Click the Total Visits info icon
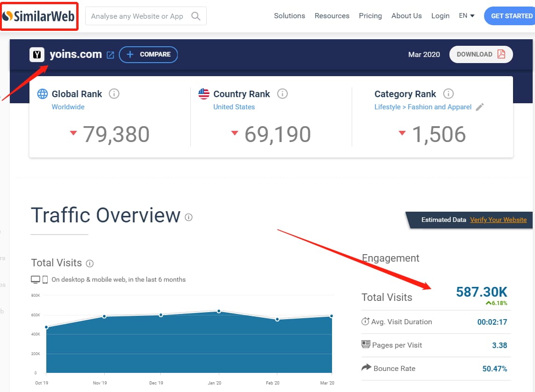The image size is (535, 392). tap(90, 264)
